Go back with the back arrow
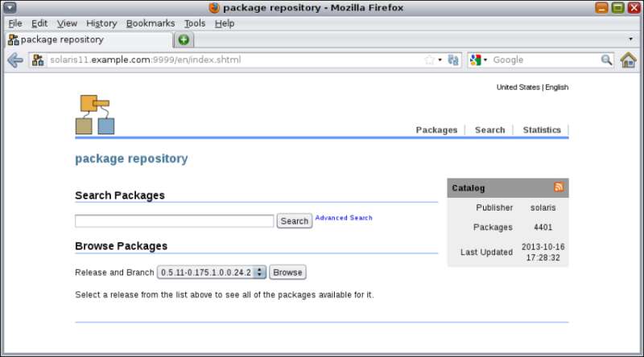This screenshot has width=644, height=357. (x=15, y=60)
